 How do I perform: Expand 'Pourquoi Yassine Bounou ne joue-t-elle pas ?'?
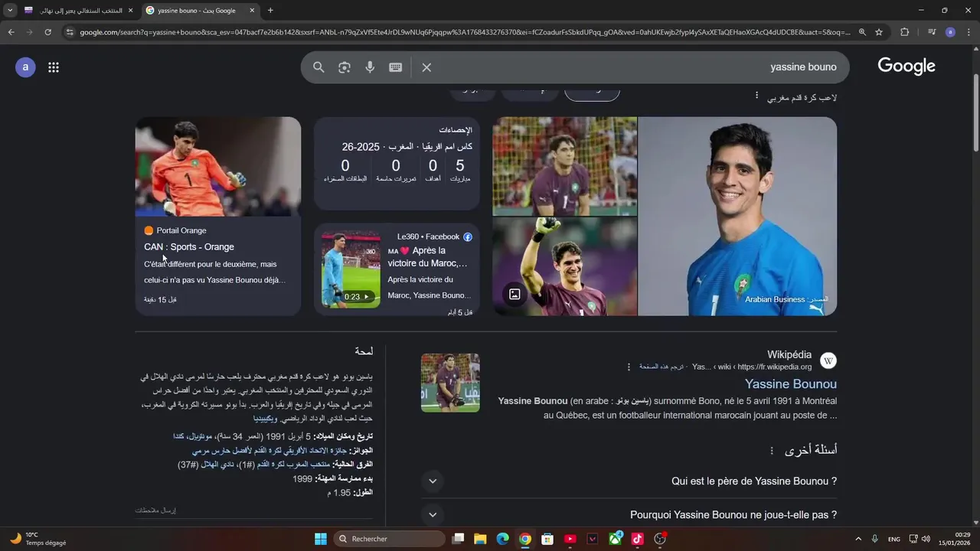pyautogui.click(x=629, y=515)
